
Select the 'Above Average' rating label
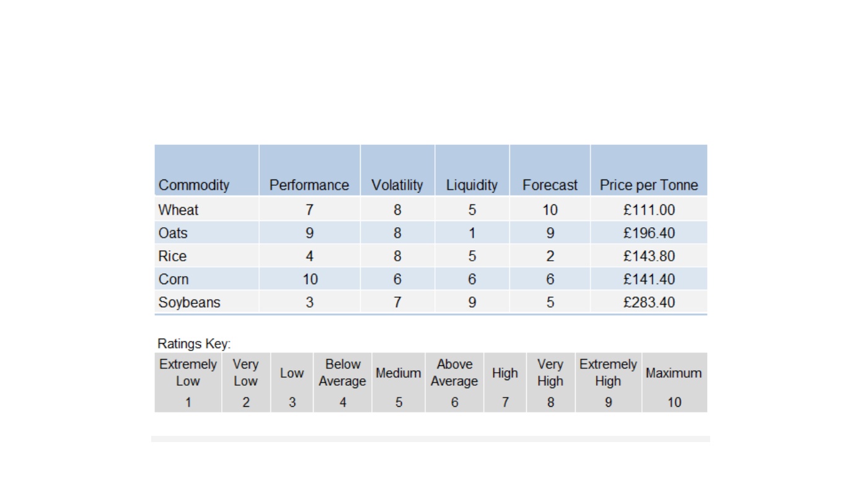[454, 373]
